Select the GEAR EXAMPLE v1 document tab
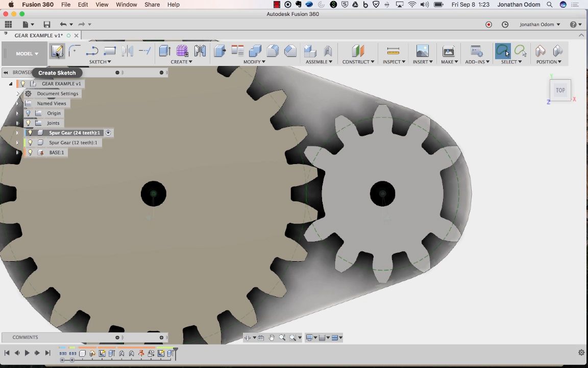 coord(39,36)
